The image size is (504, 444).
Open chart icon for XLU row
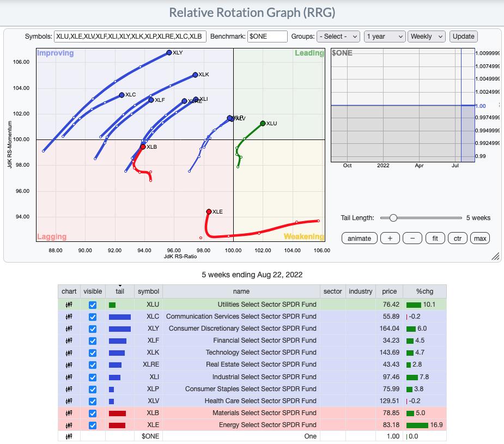click(69, 305)
